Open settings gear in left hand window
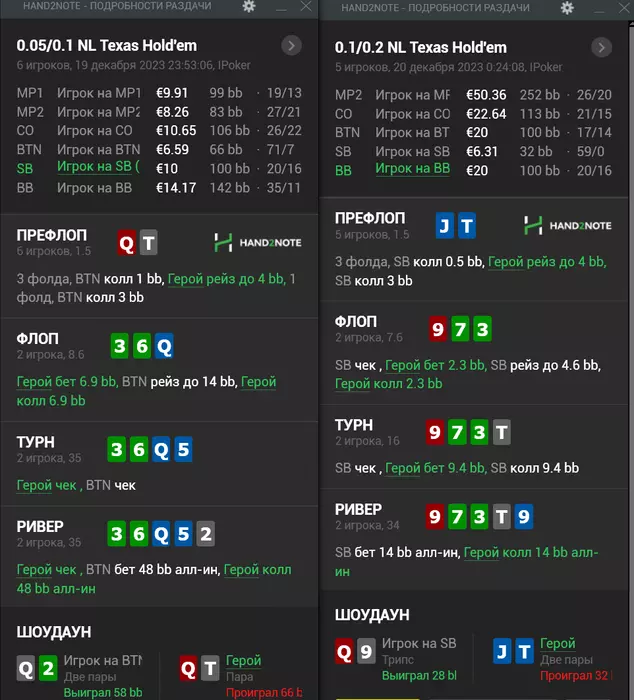This screenshot has height=700, width=634. point(249,6)
